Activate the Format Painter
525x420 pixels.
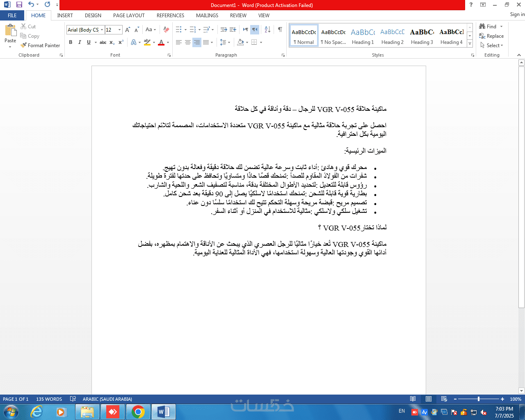[40, 46]
